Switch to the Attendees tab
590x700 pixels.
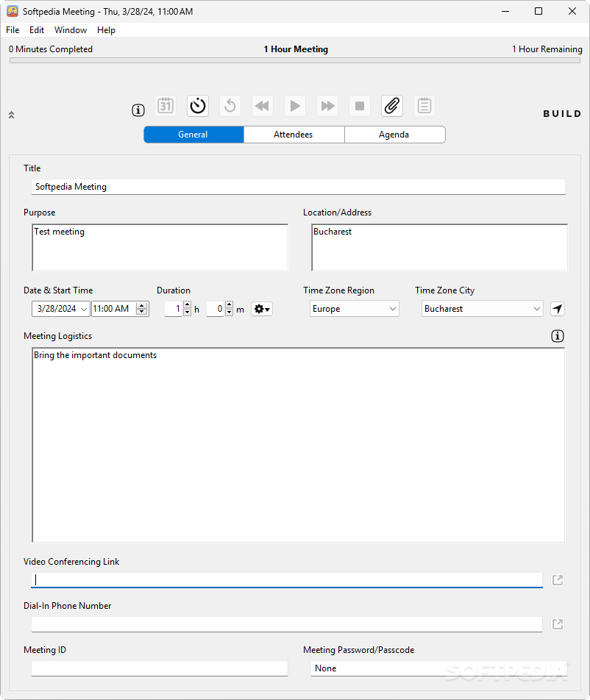coord(294,135)
